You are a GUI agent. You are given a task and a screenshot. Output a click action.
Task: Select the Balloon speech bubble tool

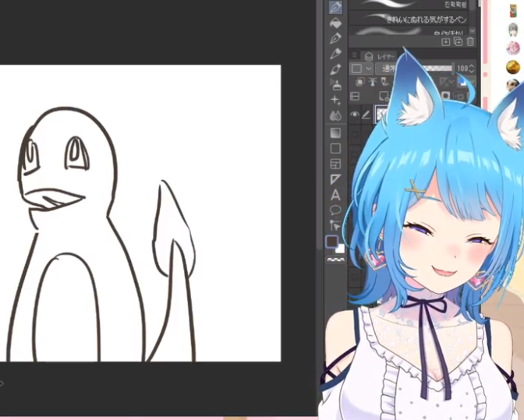click(x=335, y=210)
